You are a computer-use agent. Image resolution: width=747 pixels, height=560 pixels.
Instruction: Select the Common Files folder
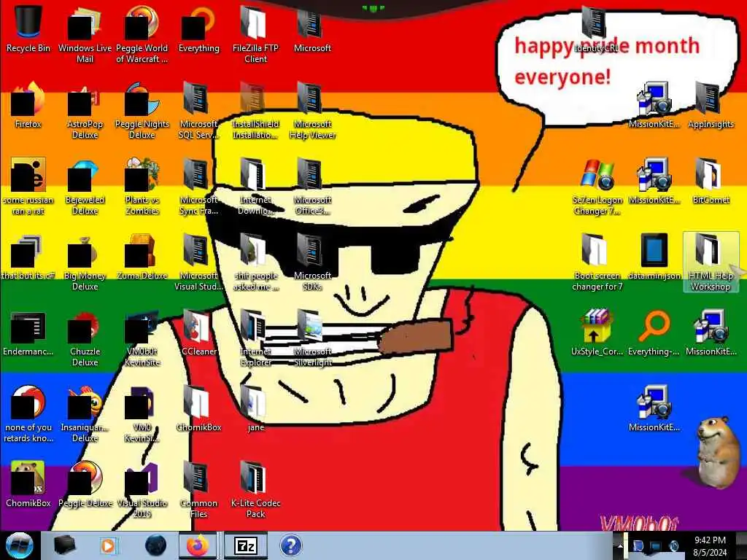(x=198, y=489)
